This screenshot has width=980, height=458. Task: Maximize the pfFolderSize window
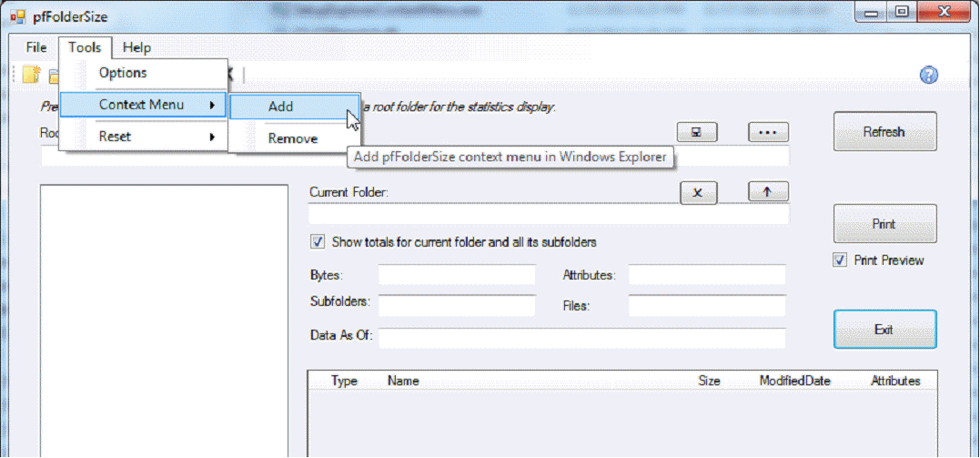pos(902,12)
